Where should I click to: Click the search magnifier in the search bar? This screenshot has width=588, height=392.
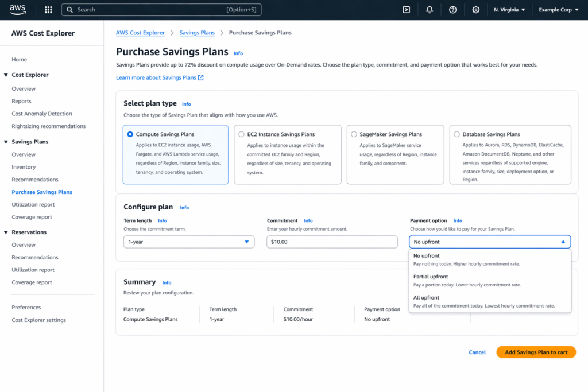point(69,9)
